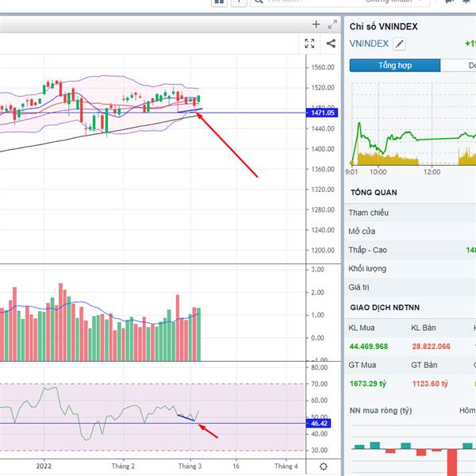Select the Mở cửa row
Image resolution: width=476 pixels, height=476 pixels.
coord(410,232)
